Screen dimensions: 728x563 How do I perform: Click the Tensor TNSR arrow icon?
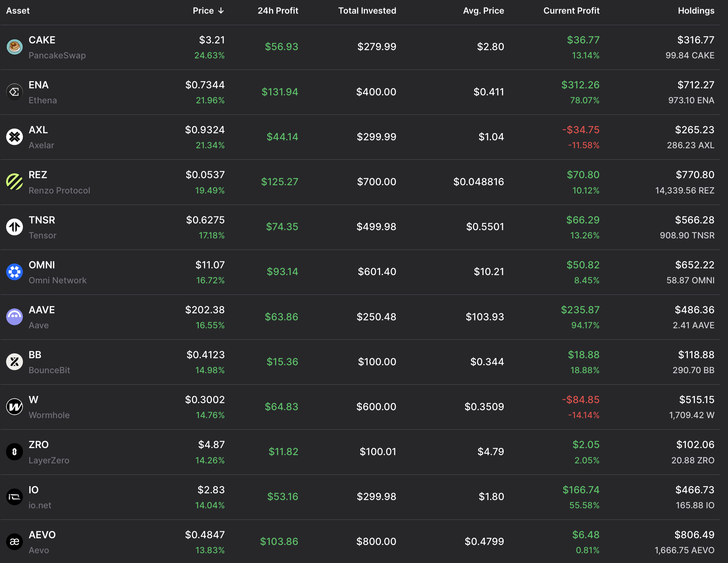point(15,227)
